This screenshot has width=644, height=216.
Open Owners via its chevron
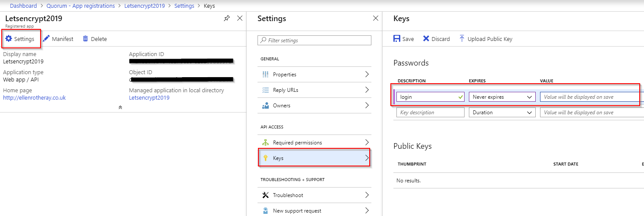point(367,106)
